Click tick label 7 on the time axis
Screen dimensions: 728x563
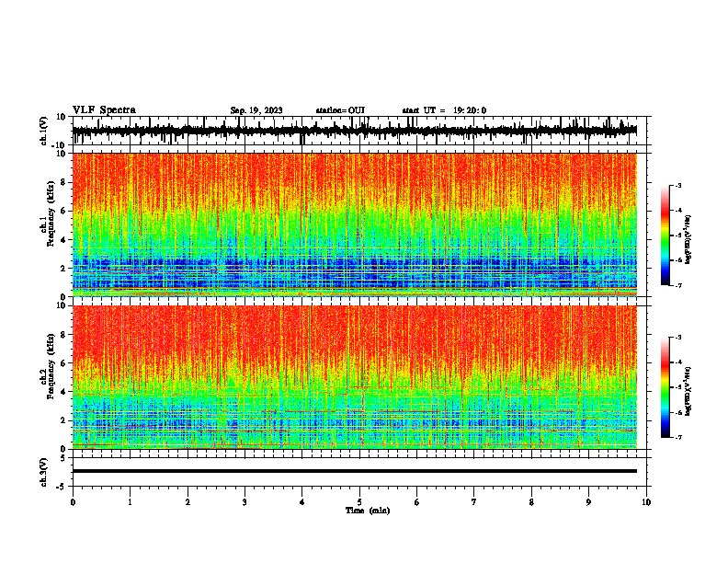point(474,502)
